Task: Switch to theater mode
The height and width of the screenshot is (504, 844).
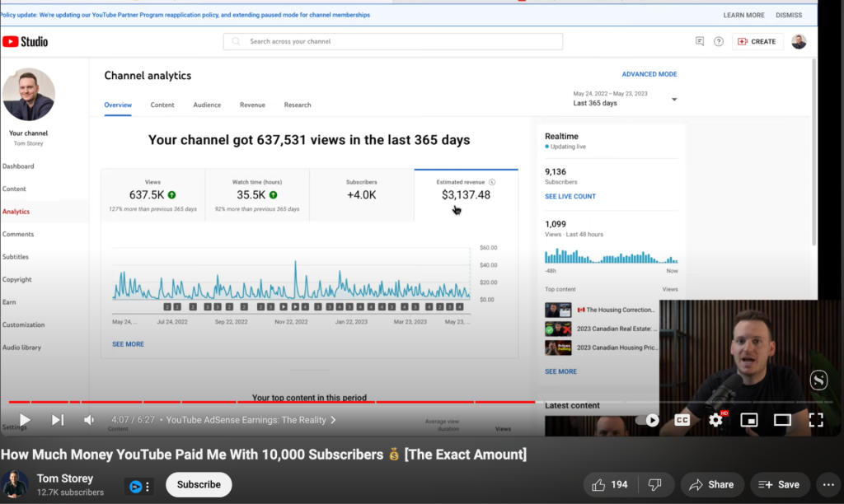Action: tap(781, 419)
